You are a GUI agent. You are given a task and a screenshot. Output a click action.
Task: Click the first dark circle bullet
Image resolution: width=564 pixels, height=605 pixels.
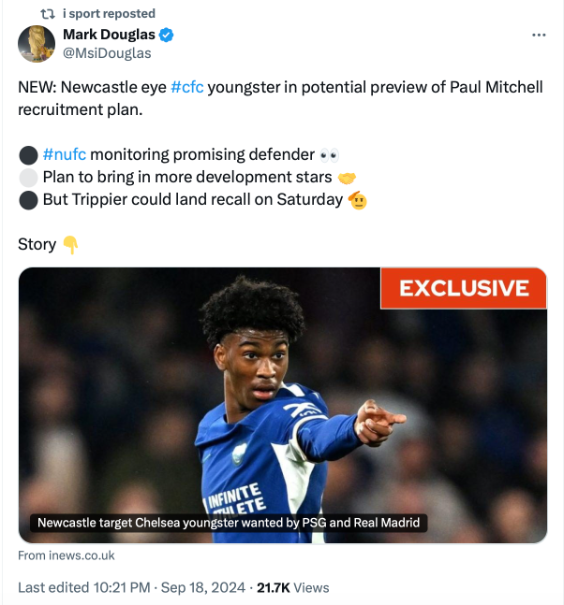[28, 155]
